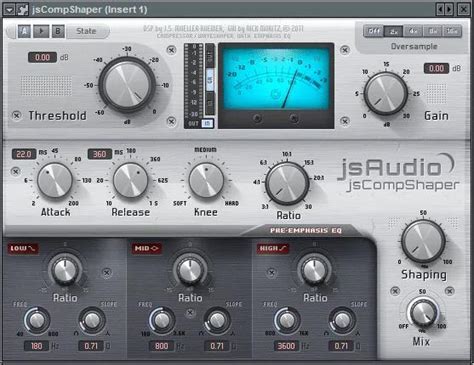Open the plugin options menu arrow in title bar

click(x=9, y=9)
